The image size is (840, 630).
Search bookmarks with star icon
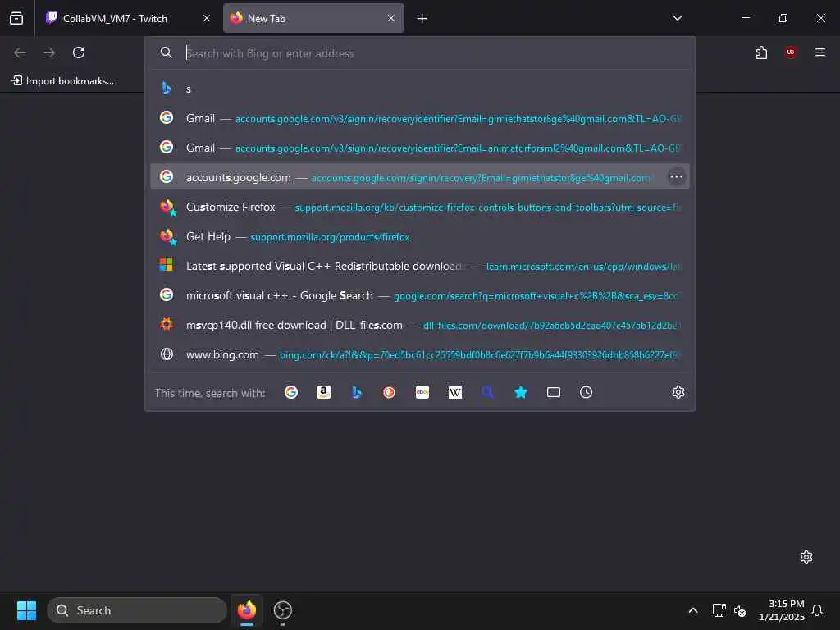click(x=521, y=392)
